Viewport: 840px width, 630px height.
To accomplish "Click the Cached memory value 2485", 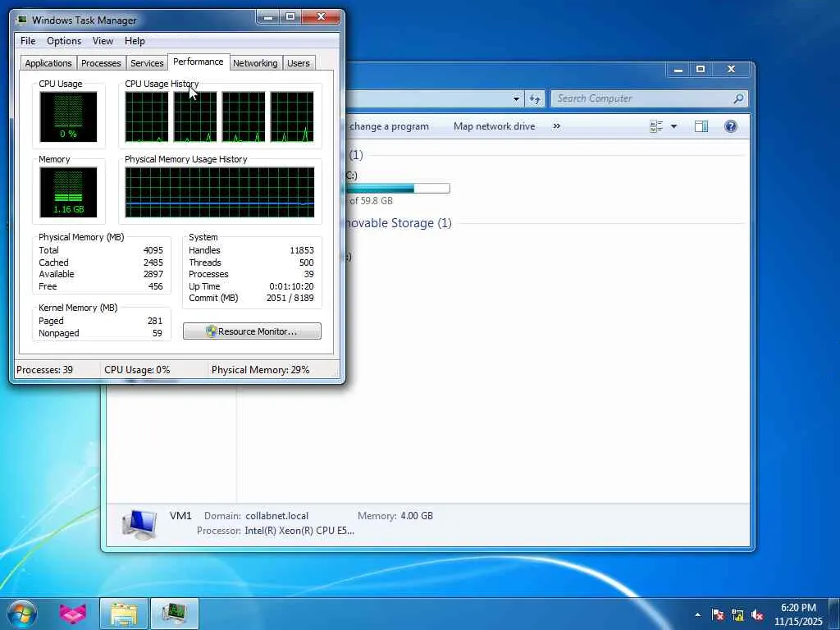I will point(153,262).
